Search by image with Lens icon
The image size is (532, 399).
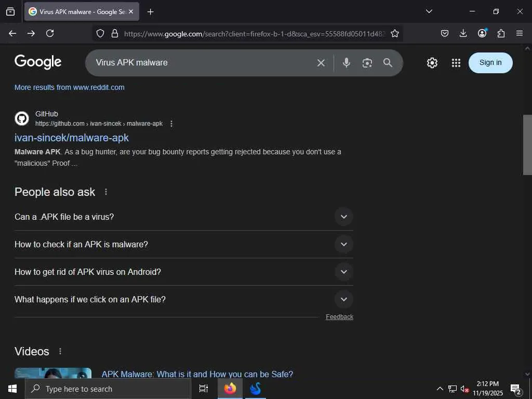tap(367, 63)
